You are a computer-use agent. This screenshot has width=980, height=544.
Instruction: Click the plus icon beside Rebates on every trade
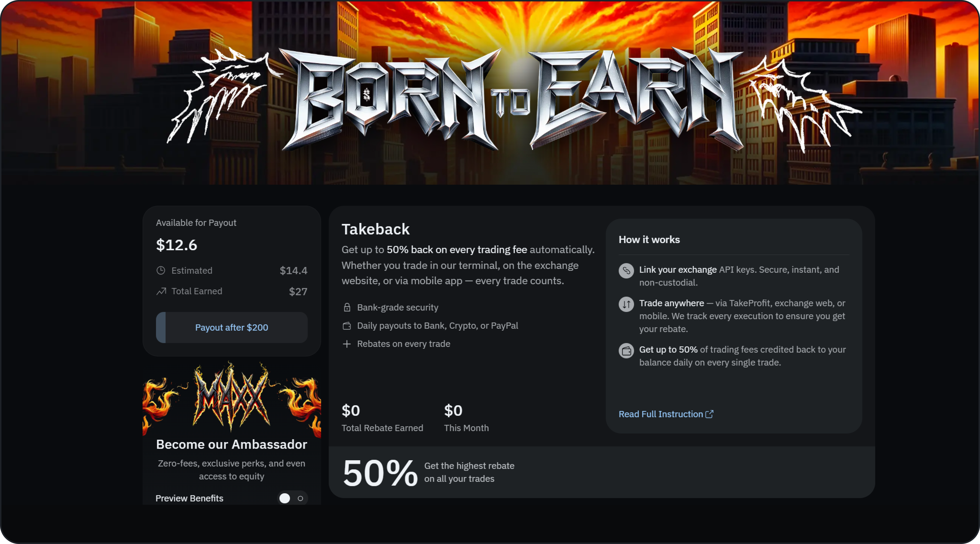coord(347,344)
